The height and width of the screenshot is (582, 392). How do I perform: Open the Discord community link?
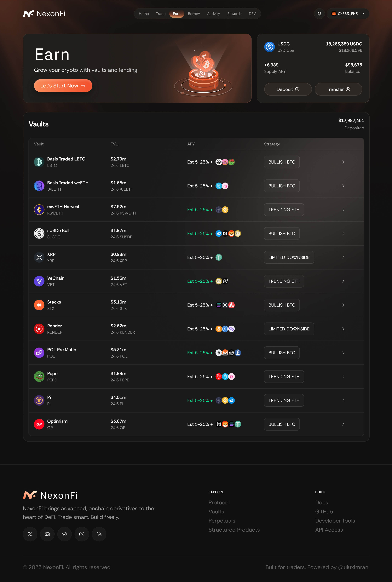pos(47,534)
